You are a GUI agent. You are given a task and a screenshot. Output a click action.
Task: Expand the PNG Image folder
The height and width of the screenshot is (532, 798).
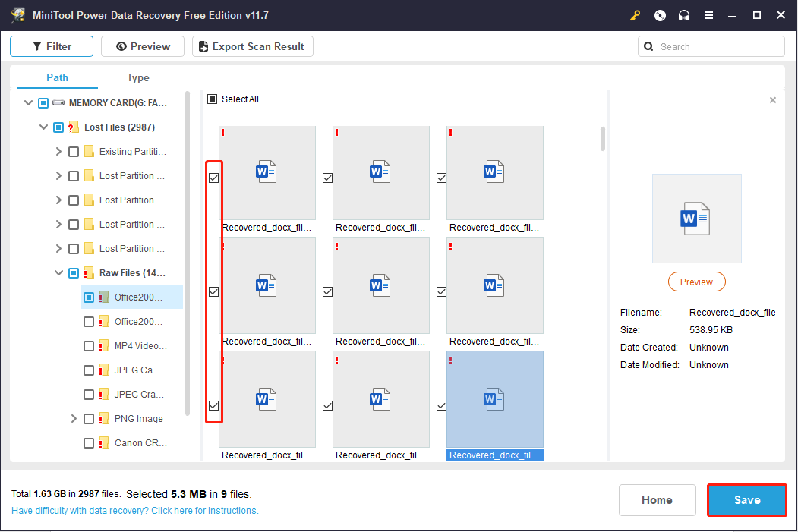point(74,419)
